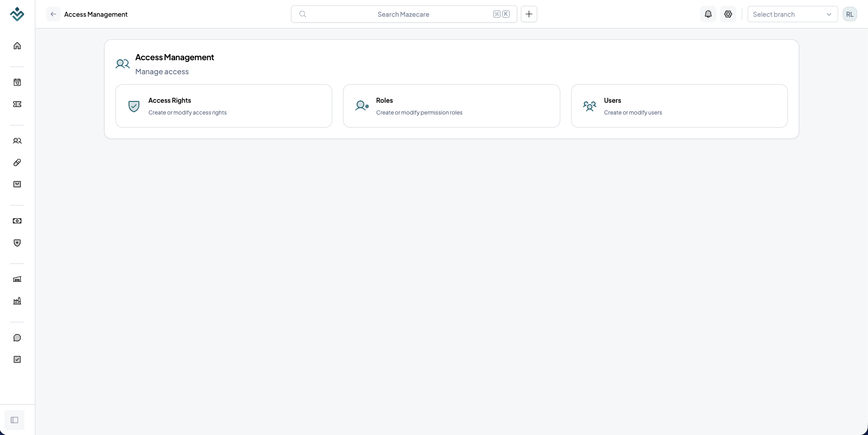Open the ticket sidebar icon

[17, 104]
